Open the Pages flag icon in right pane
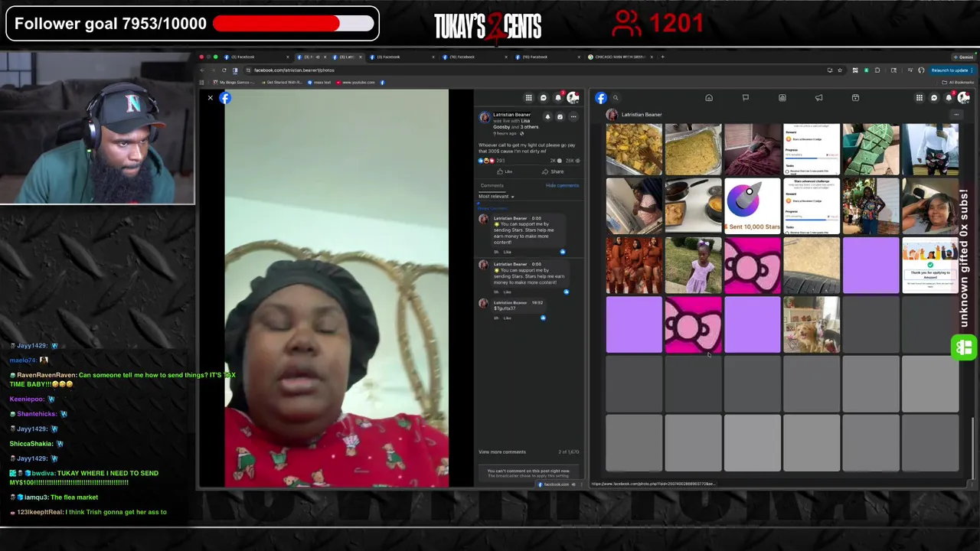Image resolution: width=980 pixels, height=551 pixels. point(746,98)
